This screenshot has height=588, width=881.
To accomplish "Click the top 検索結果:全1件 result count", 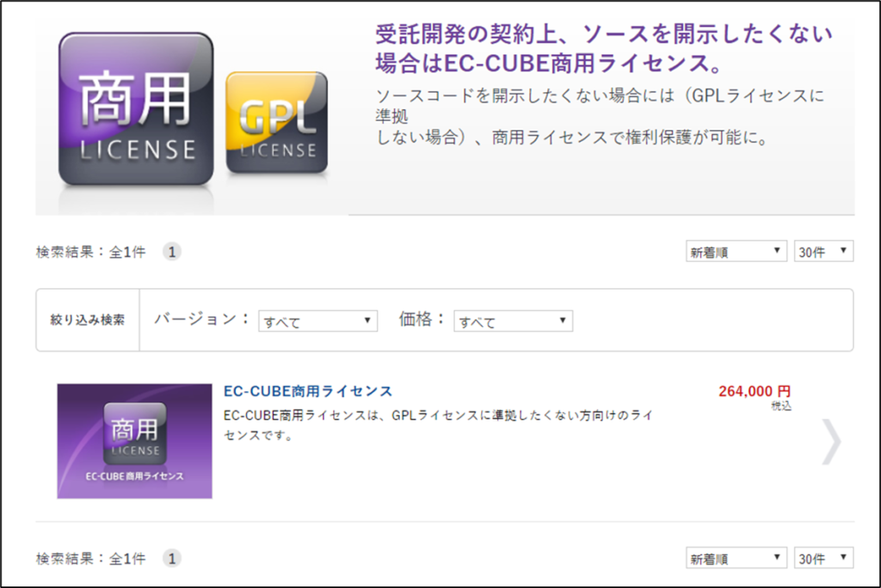I will (90, 252).
